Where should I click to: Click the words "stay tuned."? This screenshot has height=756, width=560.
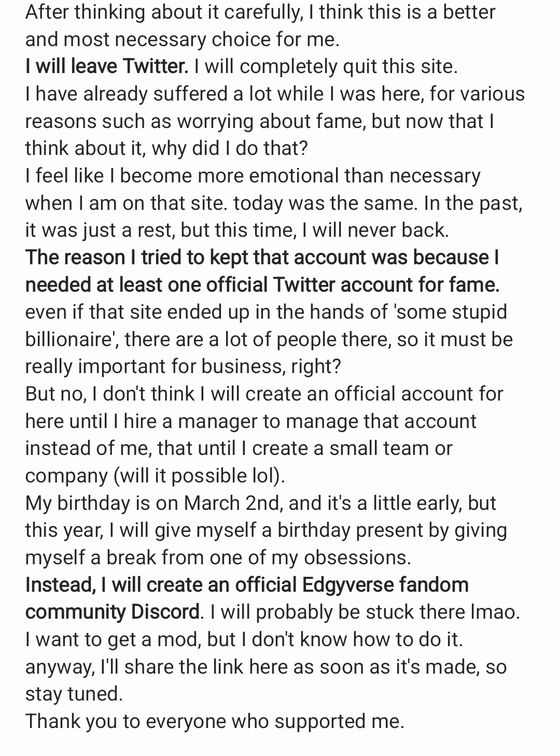click(74, 693)
